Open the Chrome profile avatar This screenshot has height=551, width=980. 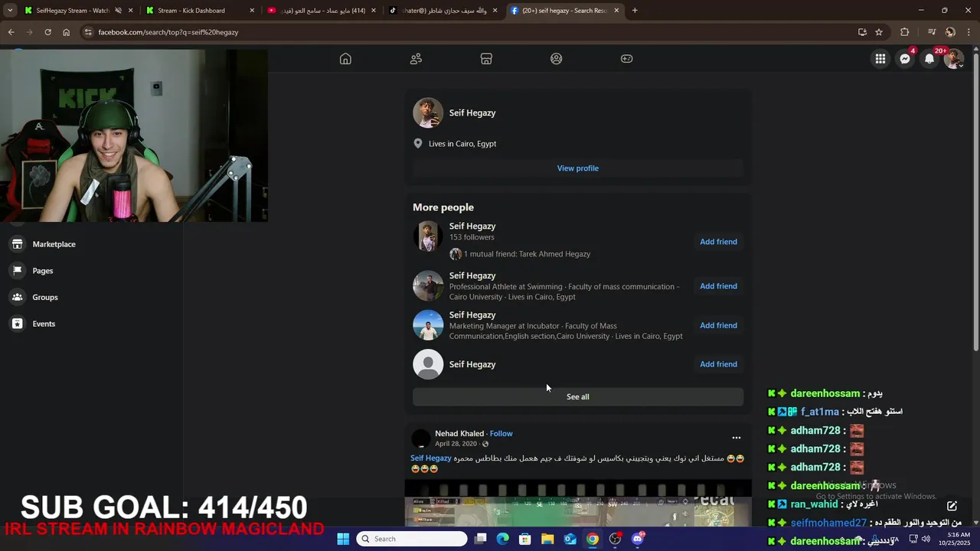950,32
